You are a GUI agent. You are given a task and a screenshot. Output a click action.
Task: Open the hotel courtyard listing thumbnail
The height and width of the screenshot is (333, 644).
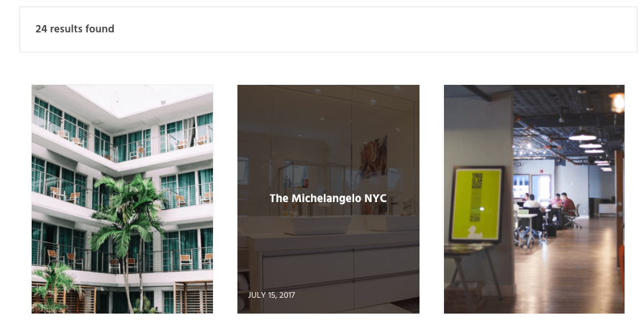pos(122,199)
